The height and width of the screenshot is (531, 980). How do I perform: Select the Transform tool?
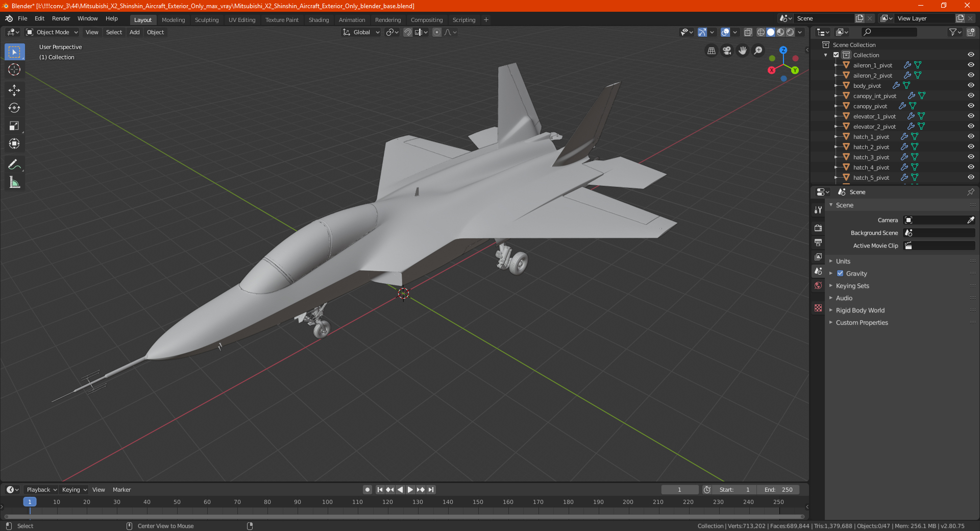tap(14, 143)
